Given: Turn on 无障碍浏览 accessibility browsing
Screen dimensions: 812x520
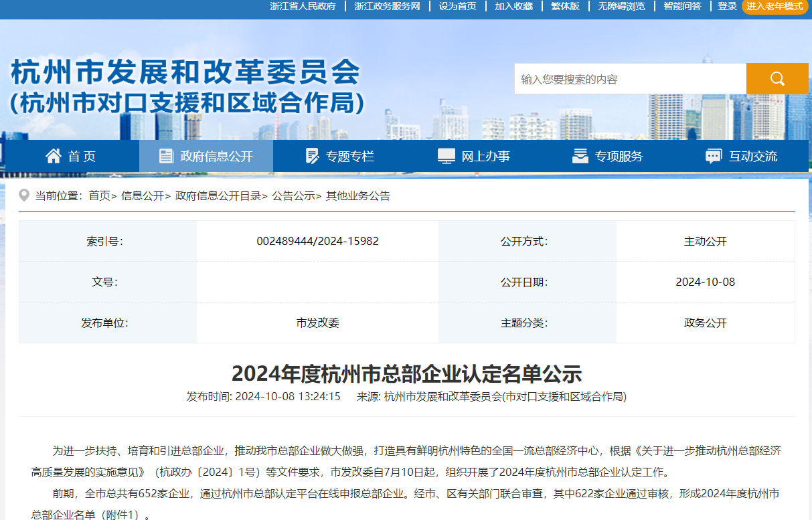Looking at the screenshot, I should pyautogui.click(x=621, y=6).
